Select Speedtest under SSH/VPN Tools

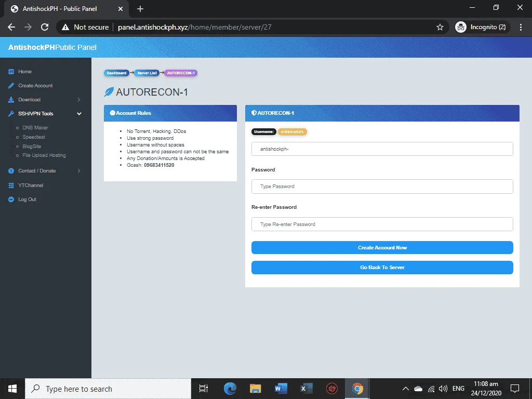point(34,137)
